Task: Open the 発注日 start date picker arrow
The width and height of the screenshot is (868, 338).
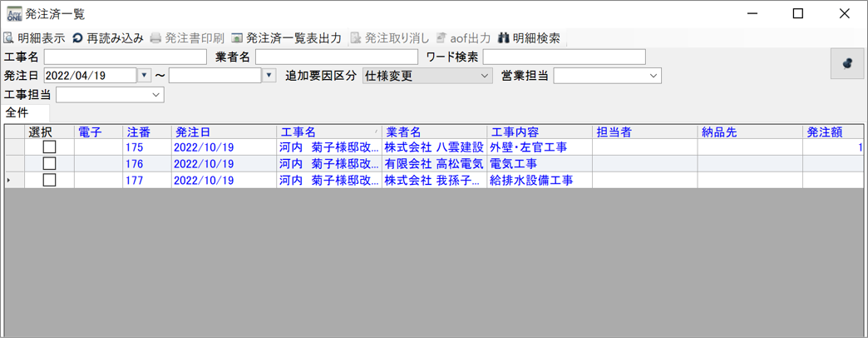Action: coord(144,76)
